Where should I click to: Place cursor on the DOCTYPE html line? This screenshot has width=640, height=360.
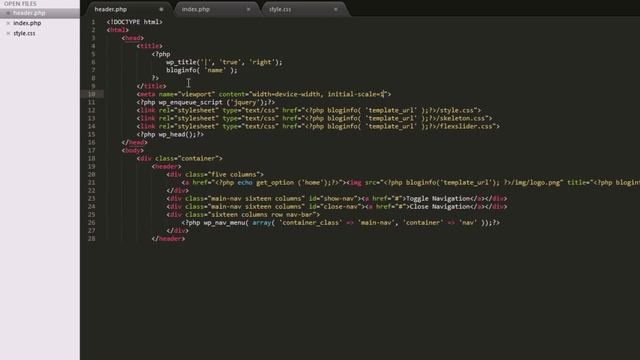134,22
